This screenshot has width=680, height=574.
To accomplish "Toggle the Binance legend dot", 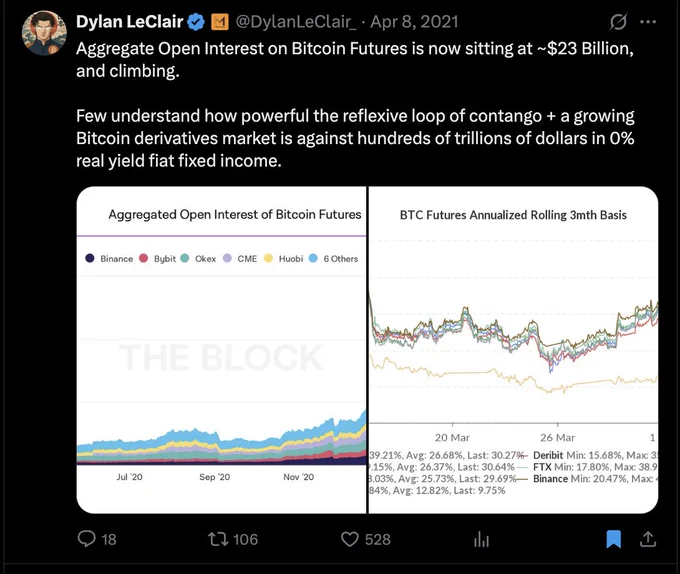I will click(x=90, y=258).
